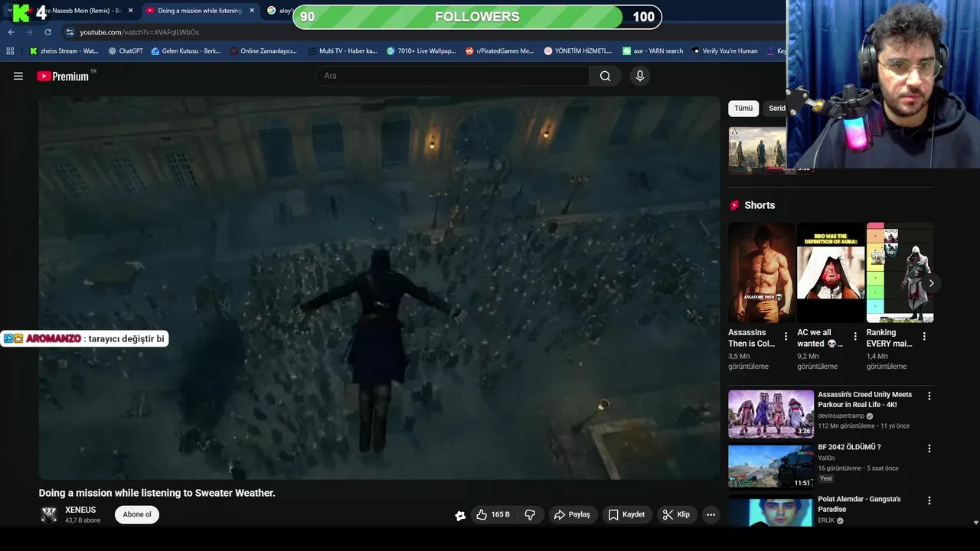Open devinsupertramp channel link
This screenshot has height=551, width=980.
pos(841,416)
